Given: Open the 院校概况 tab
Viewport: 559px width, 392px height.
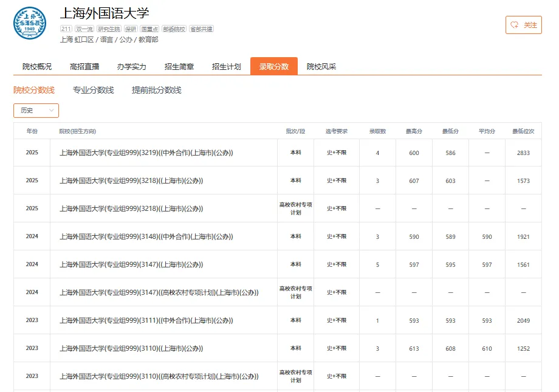Looking at the screenshot, I should 37,67.
